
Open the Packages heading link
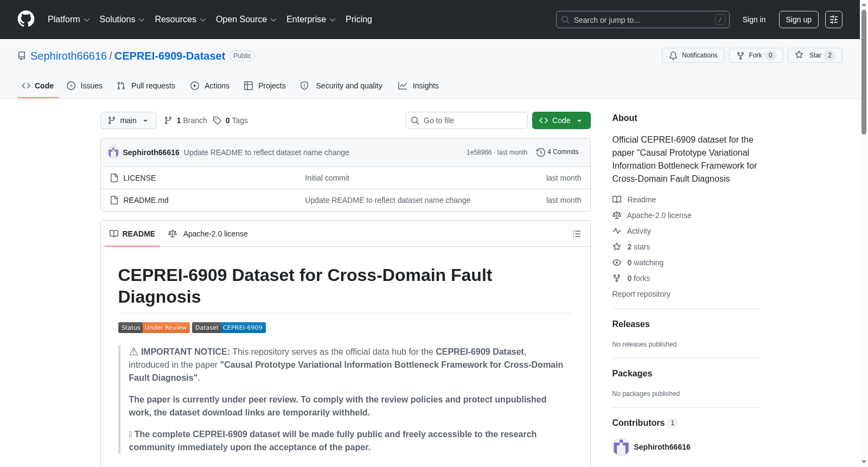point(632,373)
